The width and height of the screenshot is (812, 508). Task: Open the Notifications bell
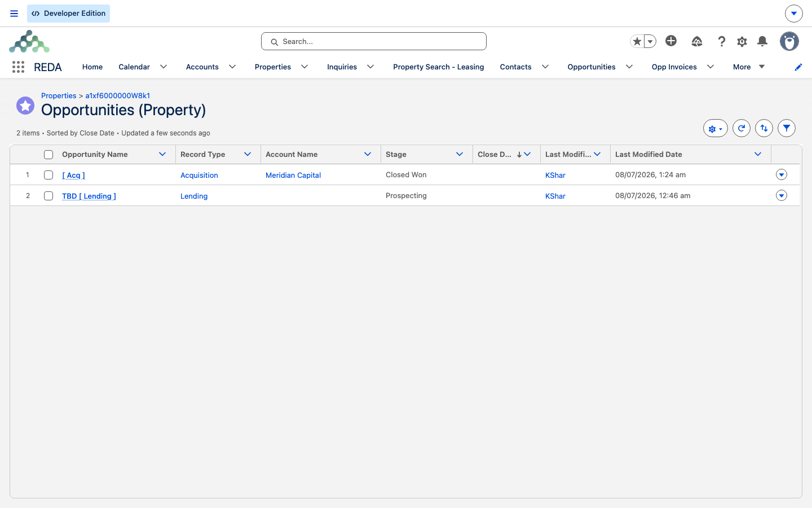click(762, 41)
